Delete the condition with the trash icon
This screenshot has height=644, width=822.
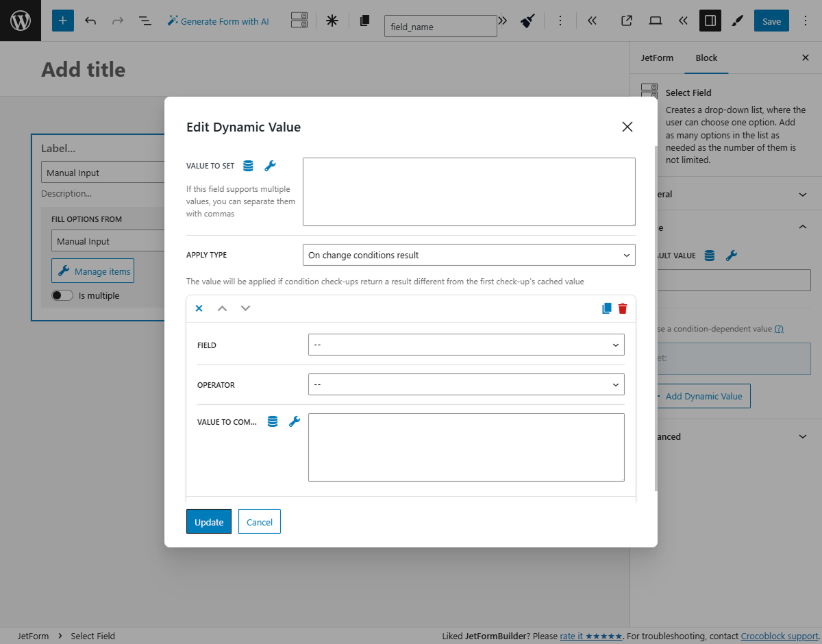(x=622, y=308)
